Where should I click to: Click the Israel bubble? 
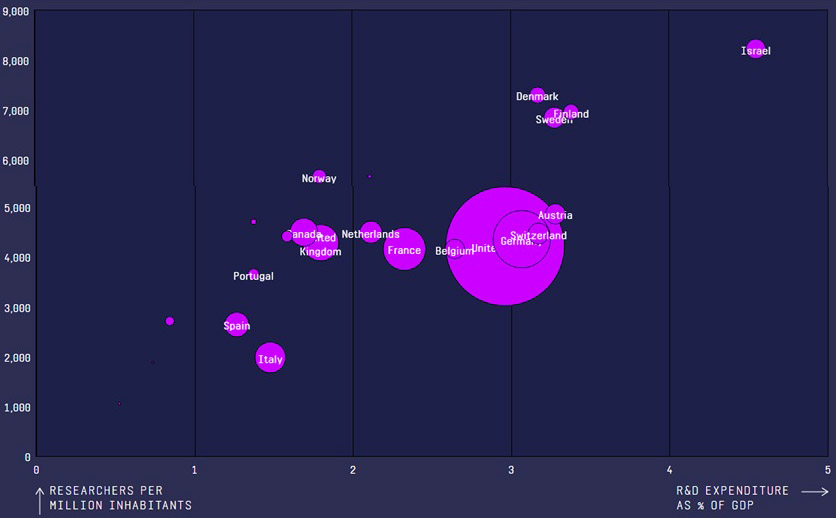755,49
